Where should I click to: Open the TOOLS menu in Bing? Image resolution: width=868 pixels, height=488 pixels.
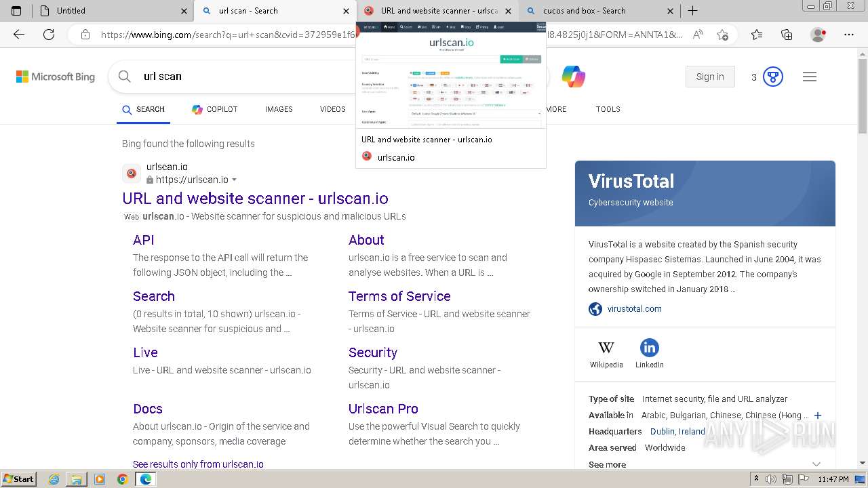(x=608, y=109)
